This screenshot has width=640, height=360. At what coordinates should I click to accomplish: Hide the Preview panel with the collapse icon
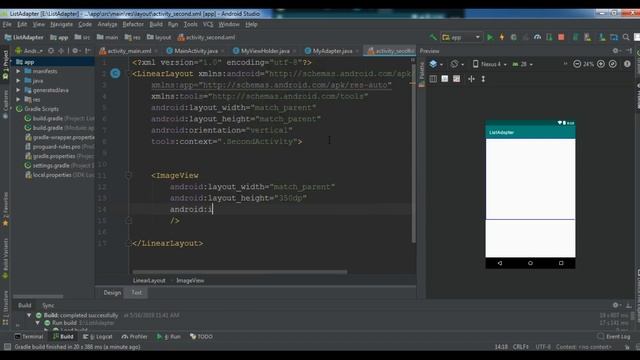click(629, 51)
